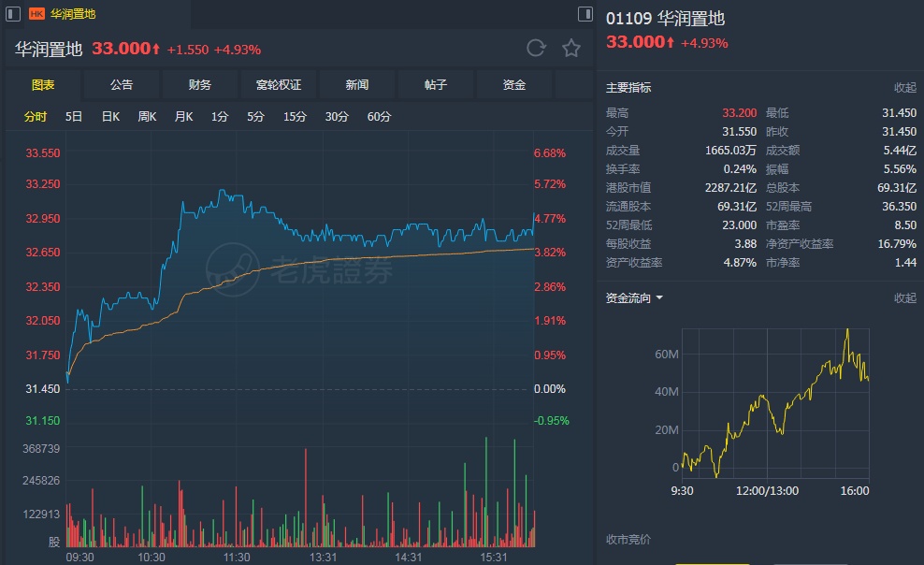Click the refresh quote icon

coord(536,49)
